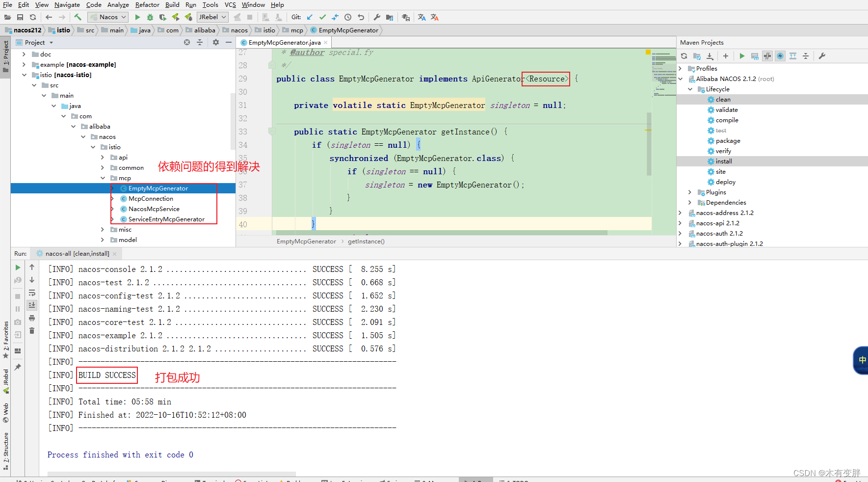Run the Nacos configuration with green play icon

click(137, 17)
